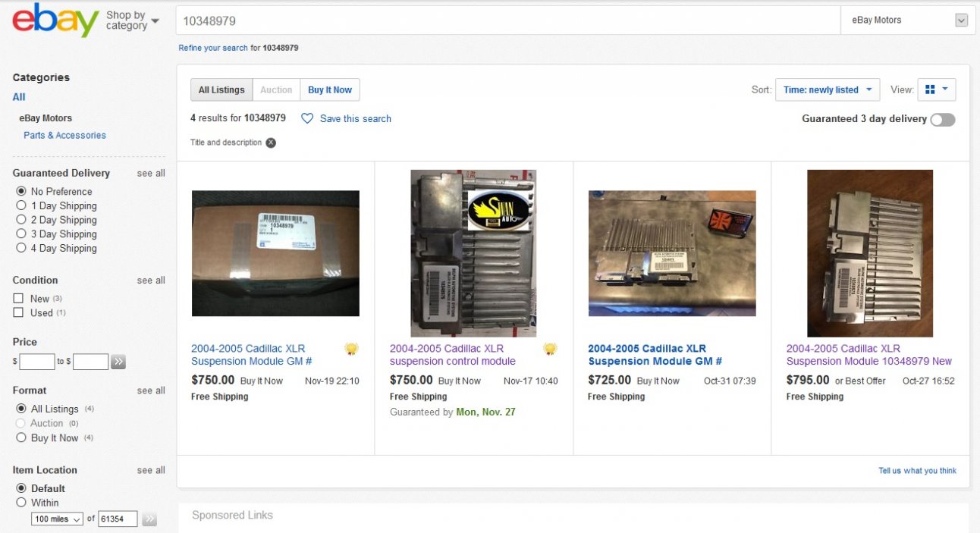Switch to Auction tab

tap(276, 90)
